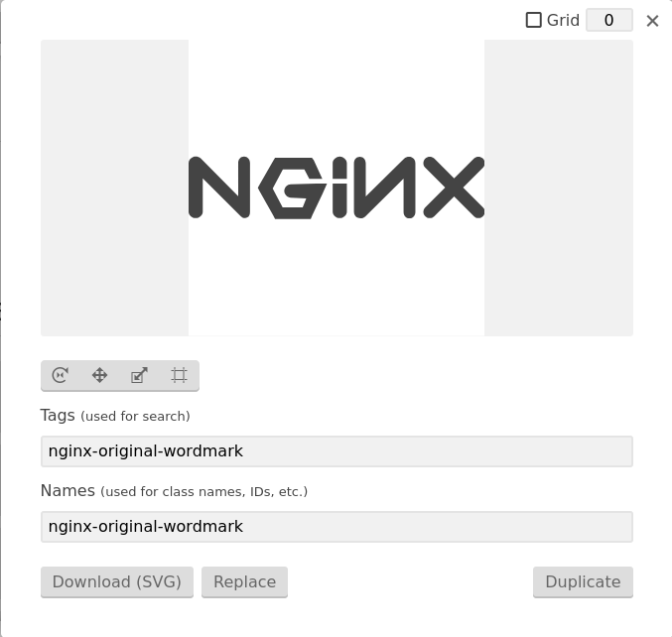The image size is (672, 637).
Task: Click the Tags heading above the field
Action: point(58,415)
